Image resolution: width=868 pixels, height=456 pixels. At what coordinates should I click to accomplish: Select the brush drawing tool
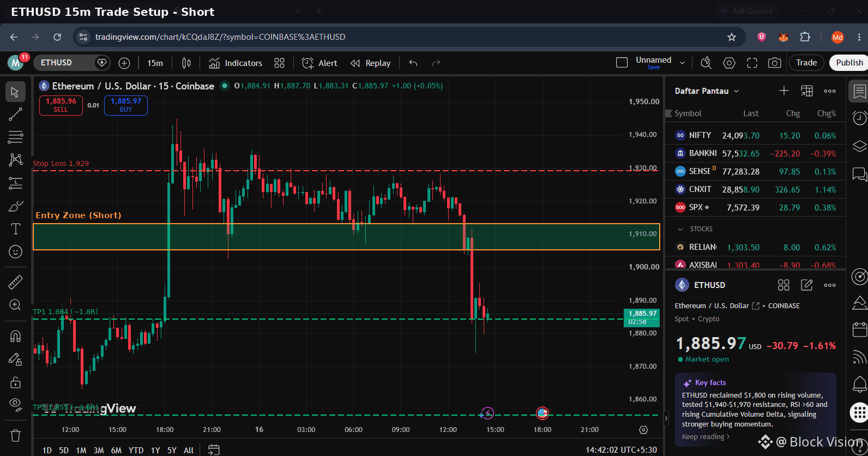[15, 206]
